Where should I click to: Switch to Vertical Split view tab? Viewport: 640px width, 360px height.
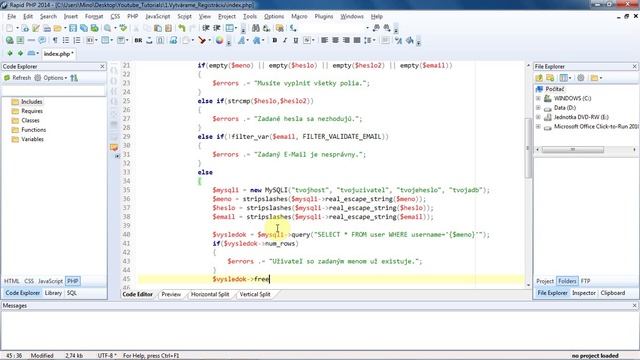(x=255, y=294)
